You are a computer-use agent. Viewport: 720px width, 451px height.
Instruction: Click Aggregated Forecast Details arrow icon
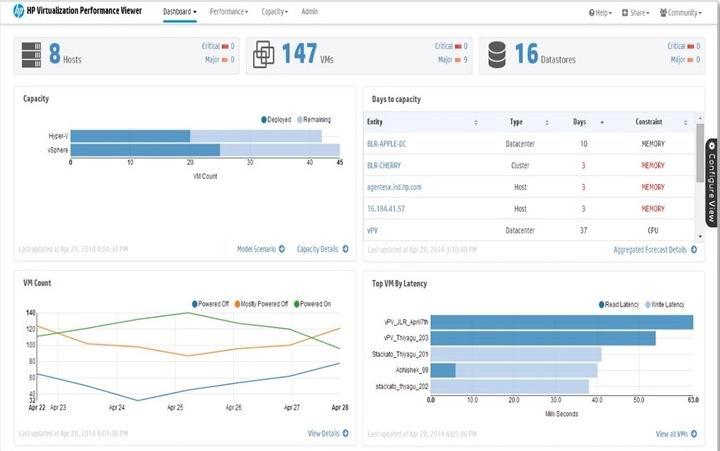pos(694,249)
